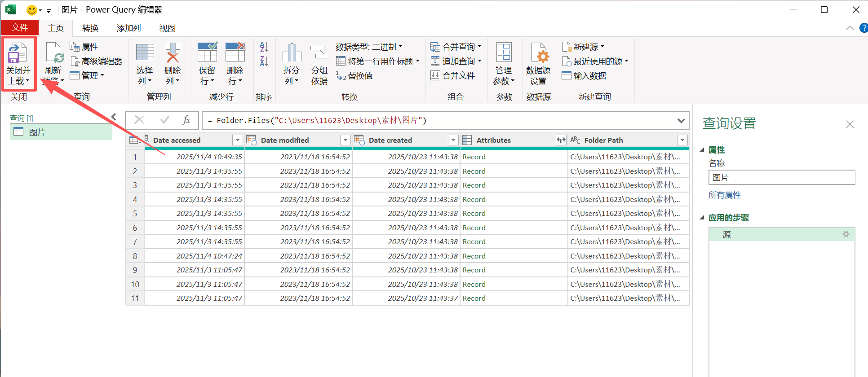Open the File (文件) tab
This screenshot has height=377, width=868.
[x=20, y=28]
